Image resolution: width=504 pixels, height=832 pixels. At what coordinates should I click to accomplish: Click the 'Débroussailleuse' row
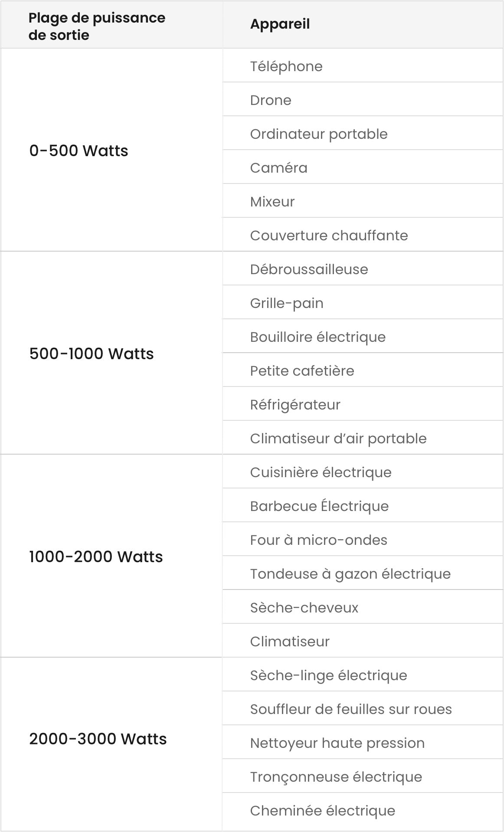309,270
